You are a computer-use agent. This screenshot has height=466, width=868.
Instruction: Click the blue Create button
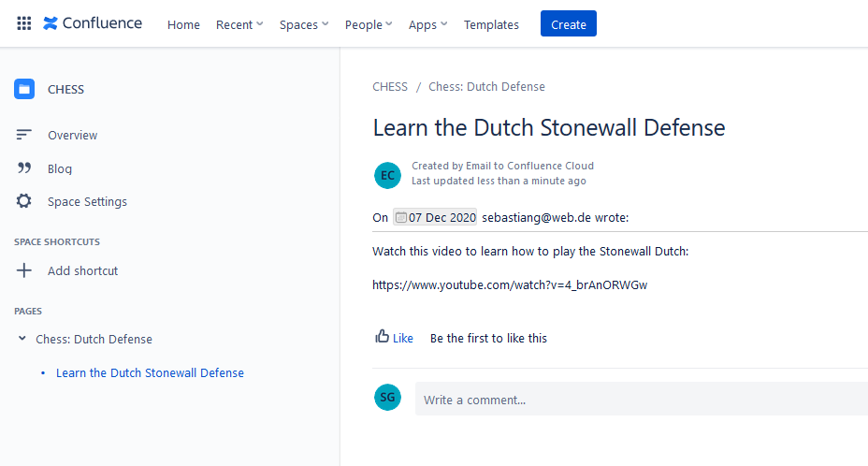point(569,23)
